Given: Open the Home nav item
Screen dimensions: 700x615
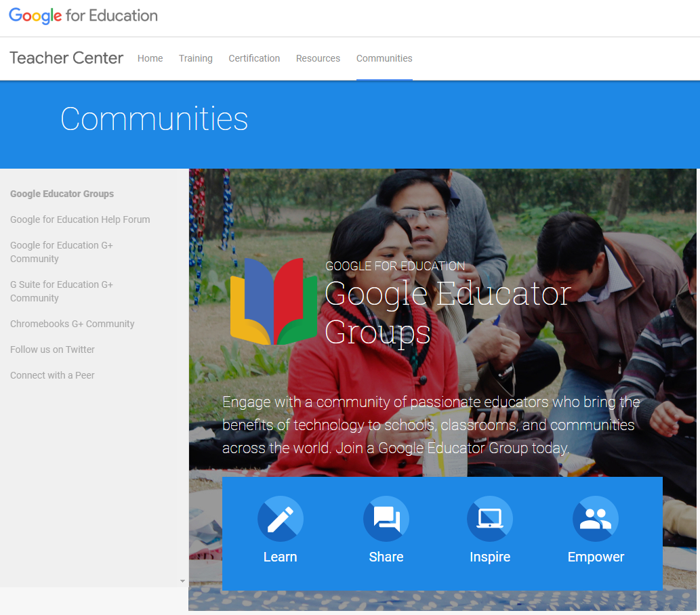Looking at the screenshot, I should click(150, 58).
